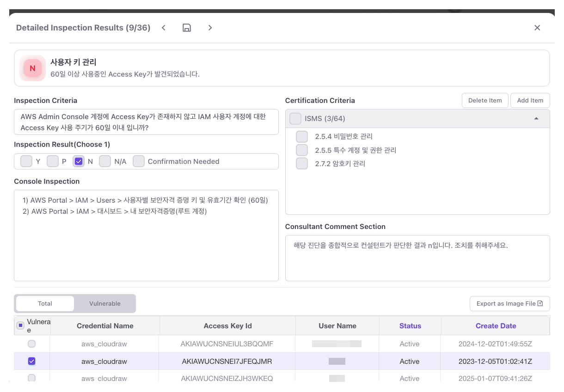Uncheck the N inspection result checkbox
The image size is (564, 392).
79,161
